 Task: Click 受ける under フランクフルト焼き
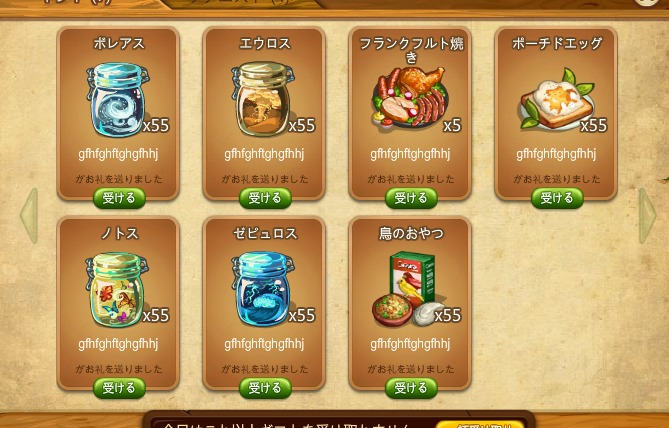pos(411,198)
